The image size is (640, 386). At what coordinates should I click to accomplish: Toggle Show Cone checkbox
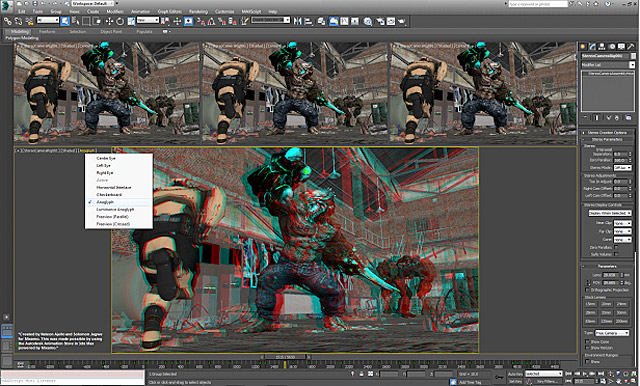click(587, 342)
